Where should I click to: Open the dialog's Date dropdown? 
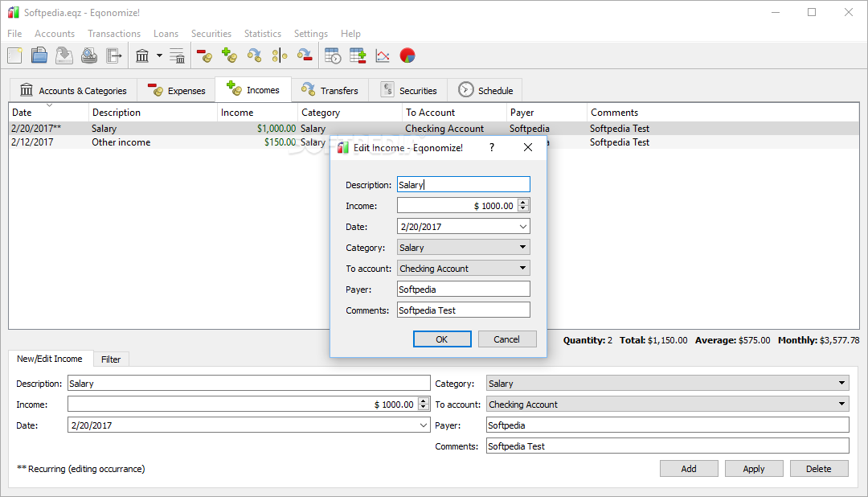click(522, 227)
